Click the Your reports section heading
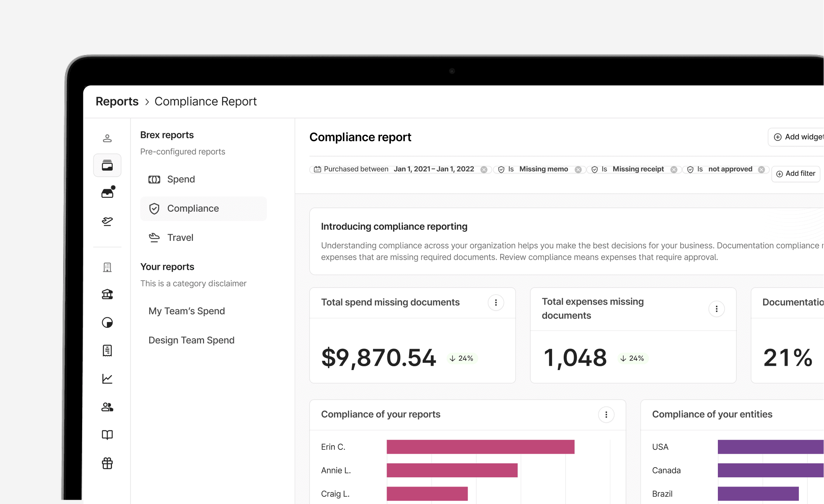 click(x=167, y=267)
